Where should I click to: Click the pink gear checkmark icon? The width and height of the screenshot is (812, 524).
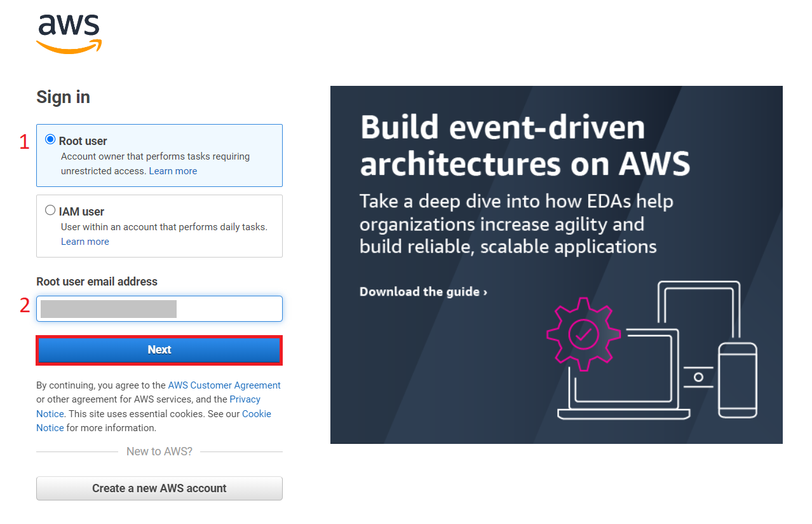[x=583, y=333]
